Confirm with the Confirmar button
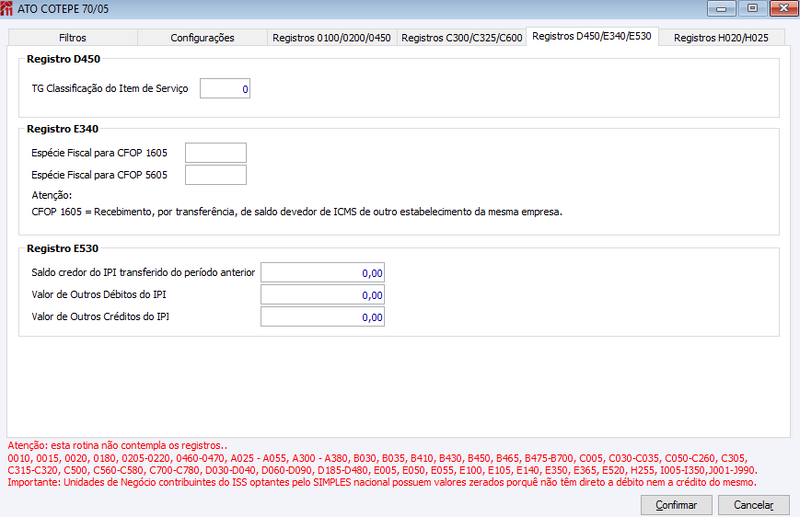The height and width of the screenshot is (517, 800). coord(677,505)
